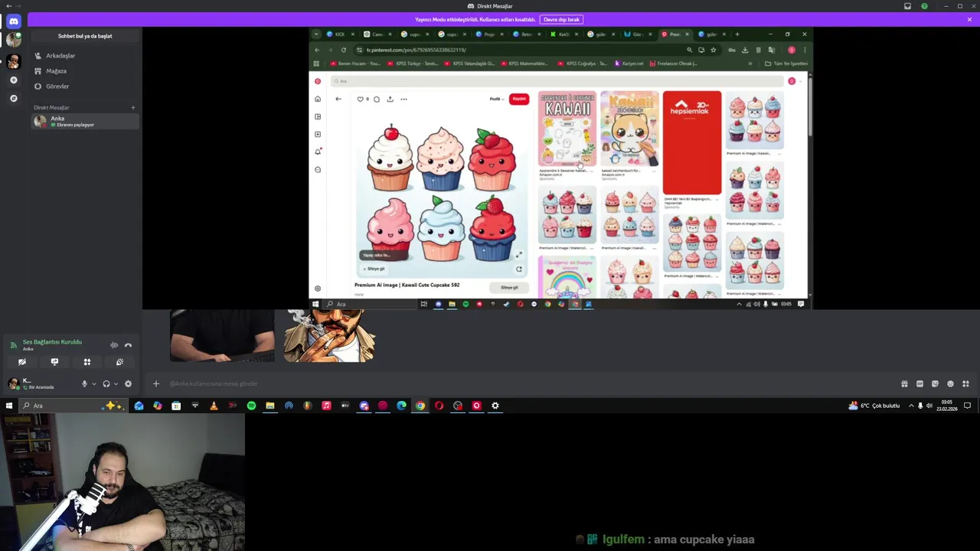Click the red 'Kaydet' save button
Image resolution: width=980 pixels, height=551 pixels.
(x=519, y=99)
